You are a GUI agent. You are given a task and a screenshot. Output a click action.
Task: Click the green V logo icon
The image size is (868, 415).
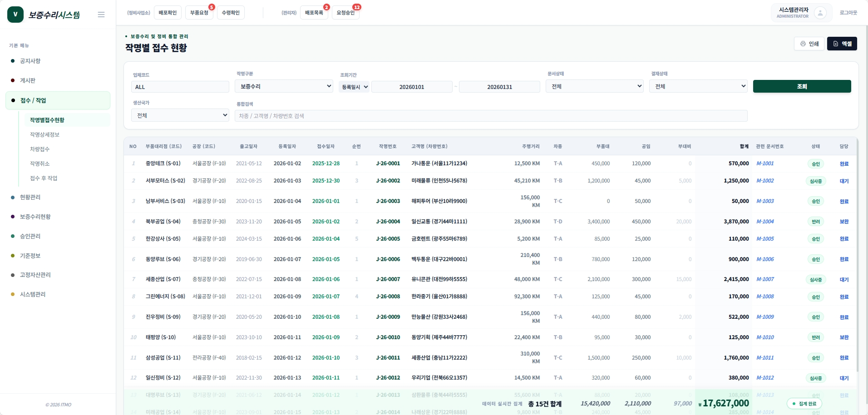tap(15, 15)
